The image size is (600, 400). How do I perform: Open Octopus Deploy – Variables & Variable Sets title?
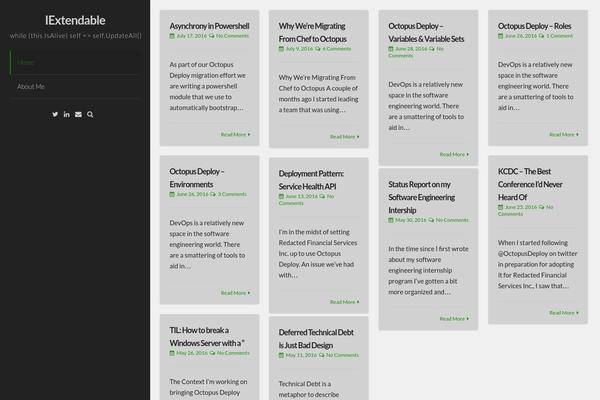point(426,33)
